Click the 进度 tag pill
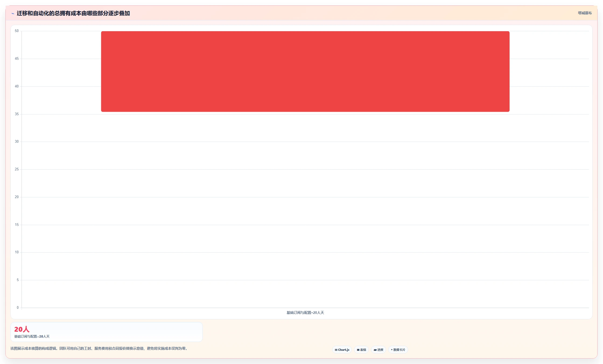This screenshot has width=603, height=364. point(378,350)
